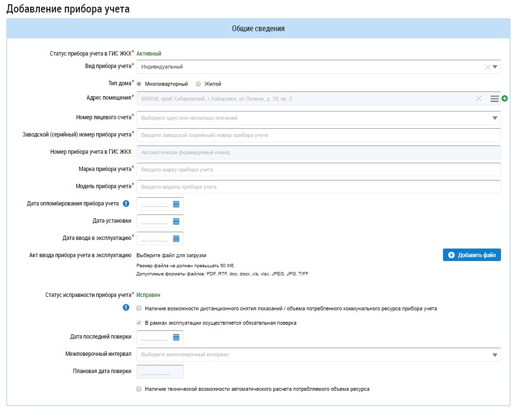
Task: Enable automatic resource calculation checkbox
Action: pyautogui.click(x=139, y=389)
